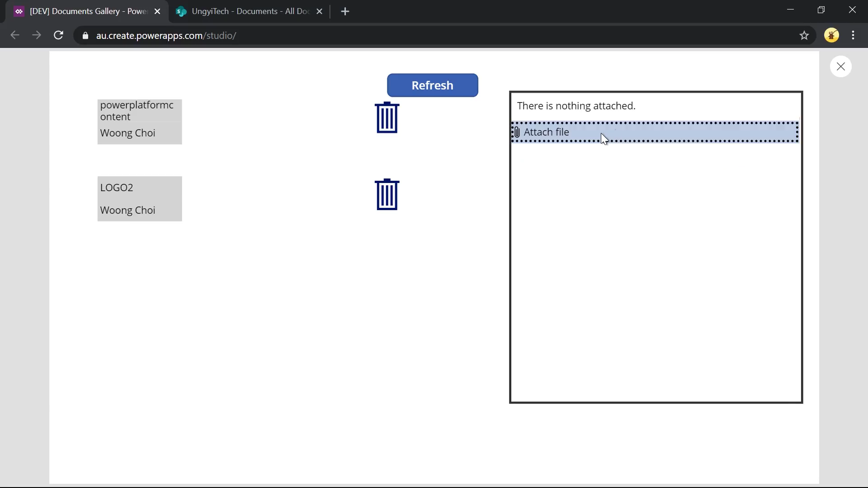
Task: Open the Chrome profile avatar
Action: tap(831, 35)
